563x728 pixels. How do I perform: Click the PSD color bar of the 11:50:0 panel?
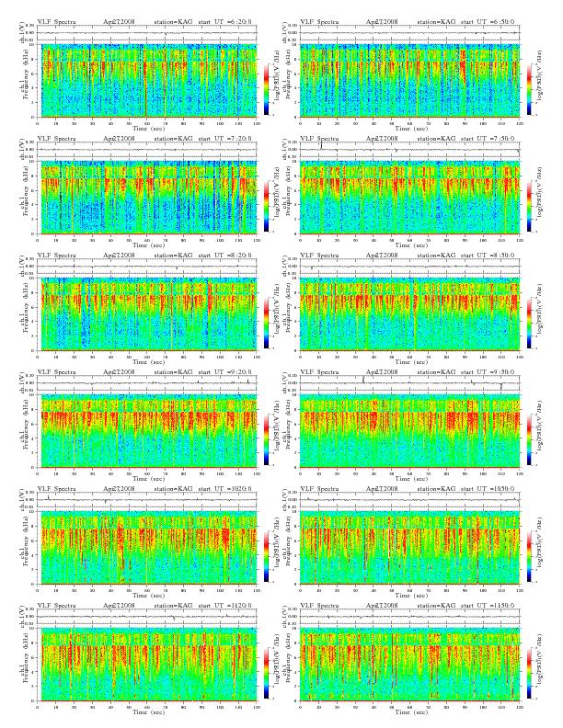[530, 673]
